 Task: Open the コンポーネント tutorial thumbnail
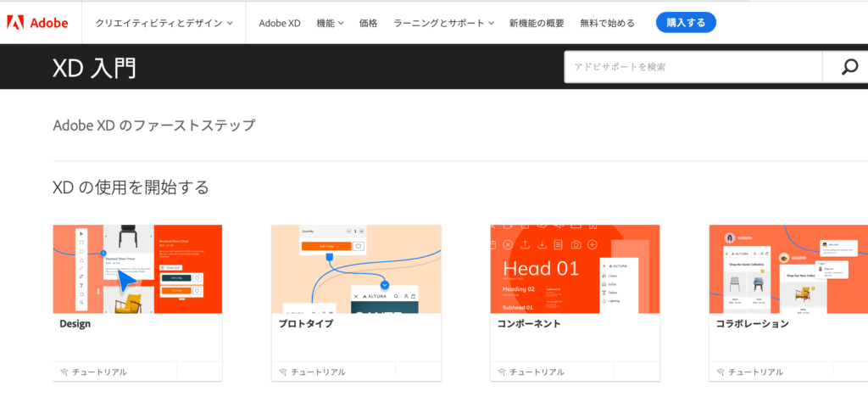pyautogui.click(x=575, y=269)
